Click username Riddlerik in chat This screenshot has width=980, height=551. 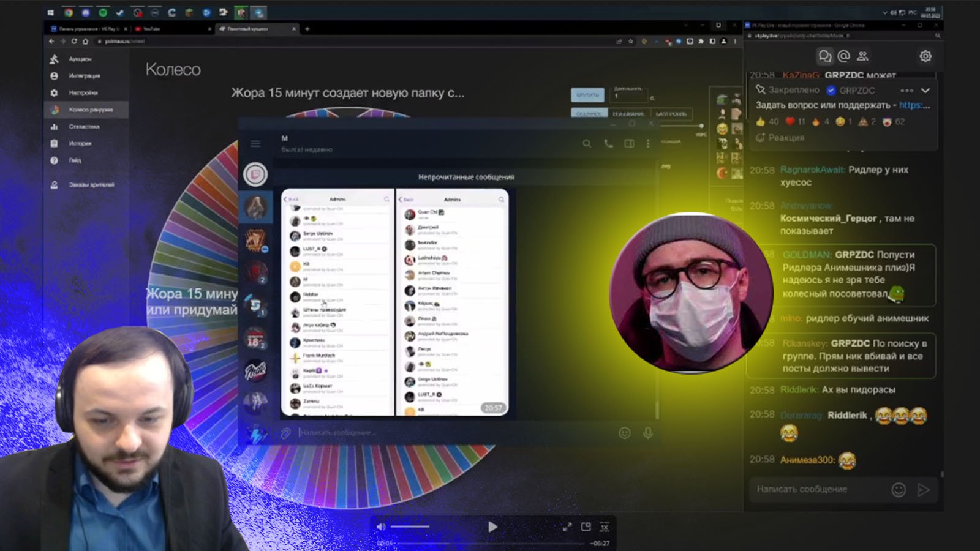pyautogui.click(x=799, y=390)
